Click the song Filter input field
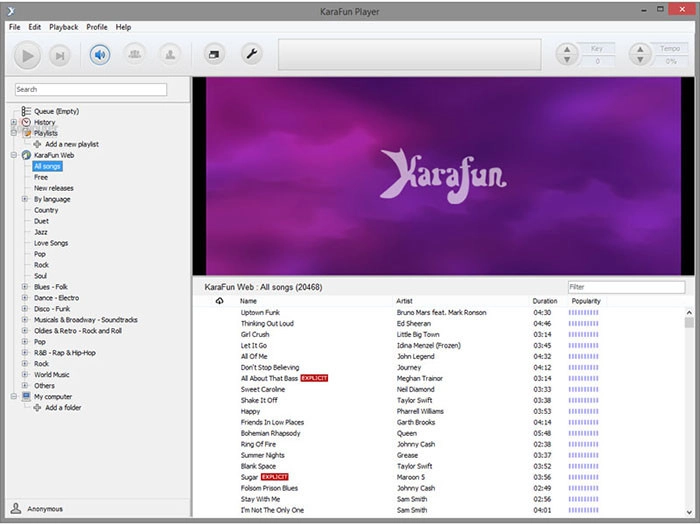 click(x=626, y=287)
